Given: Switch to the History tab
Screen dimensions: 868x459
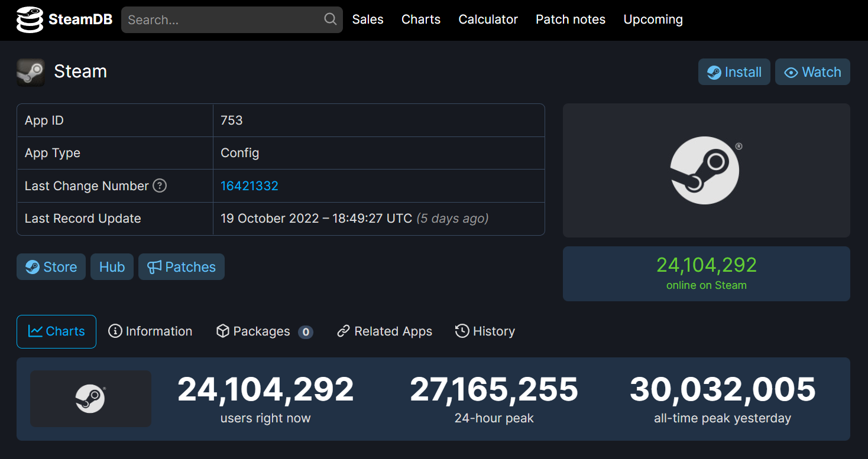Looking at the screenshot, I should 485,331.
